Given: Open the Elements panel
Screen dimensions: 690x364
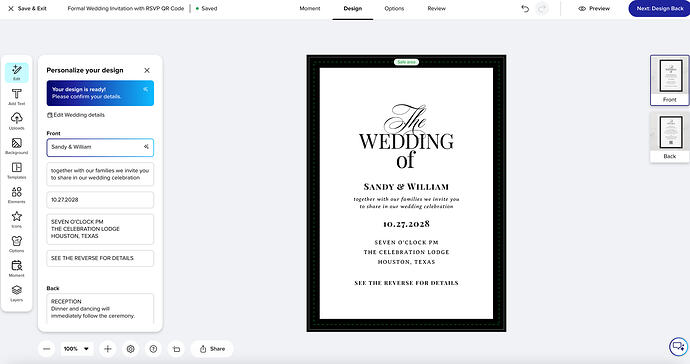Looking at the screenshot, I should (17, 195).
